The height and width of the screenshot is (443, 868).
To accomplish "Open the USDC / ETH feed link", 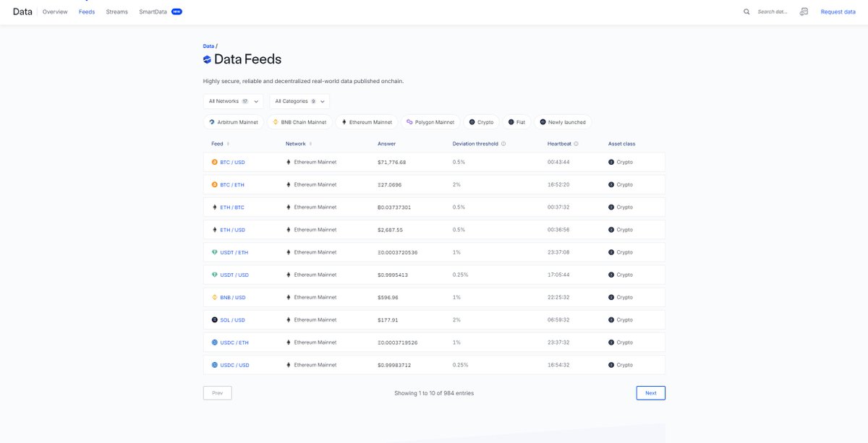I will [234, 343].
